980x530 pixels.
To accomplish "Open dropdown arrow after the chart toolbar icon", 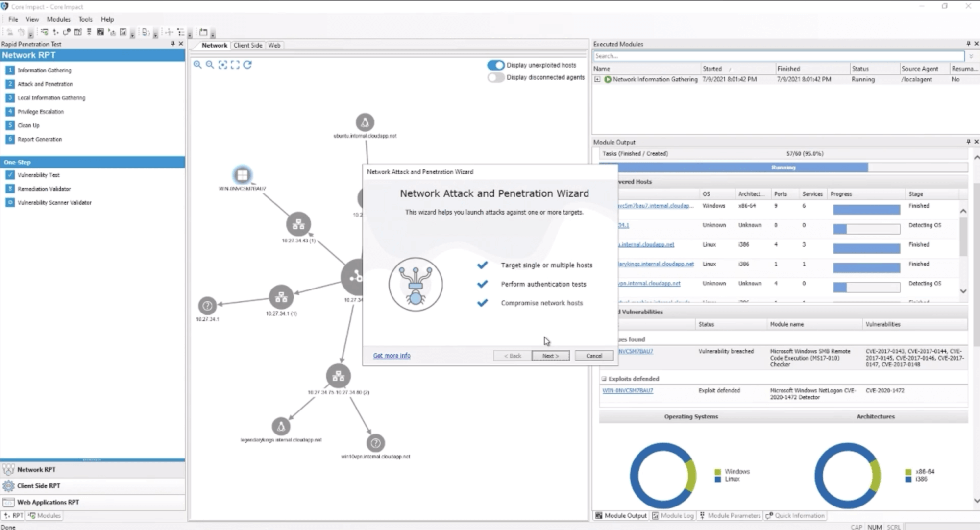I will 132,34.
